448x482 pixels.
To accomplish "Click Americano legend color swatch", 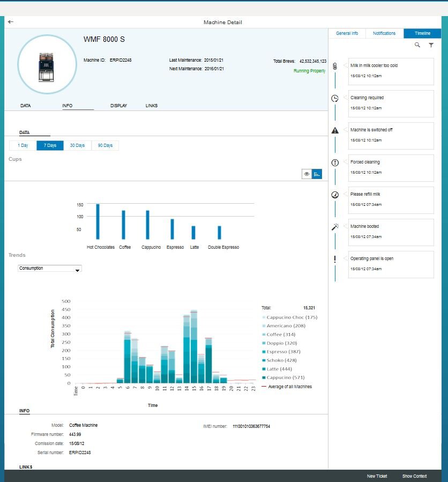I will click(264, 326).
